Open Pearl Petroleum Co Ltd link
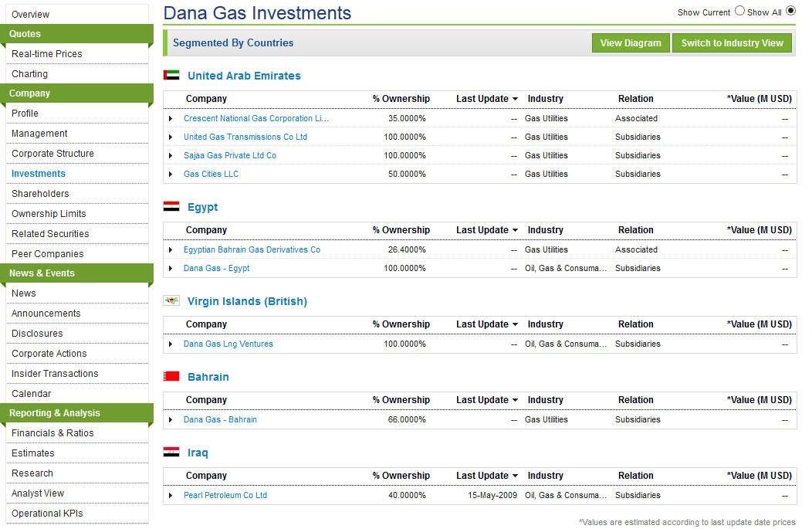The image size is (812, 529). pos(225,496)
